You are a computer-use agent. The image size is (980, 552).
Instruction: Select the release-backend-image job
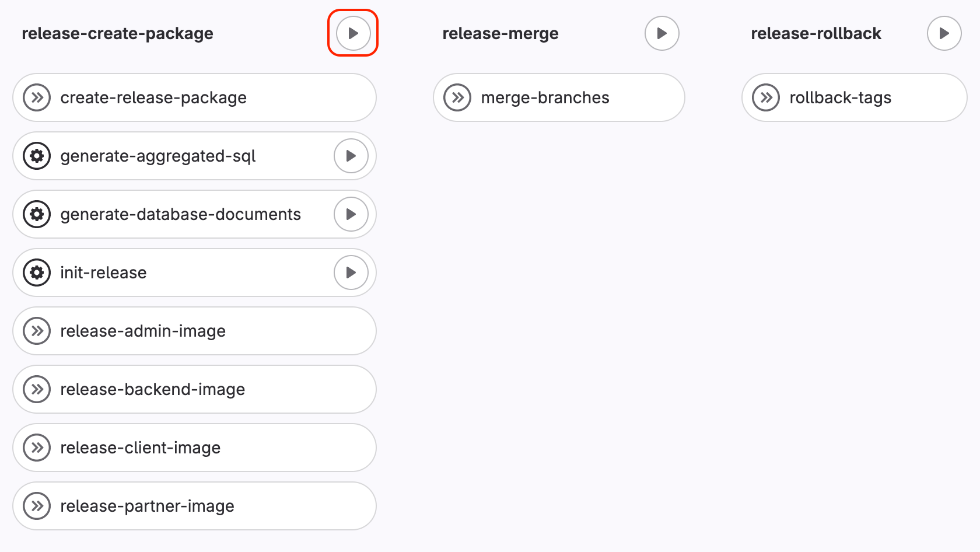152,389
